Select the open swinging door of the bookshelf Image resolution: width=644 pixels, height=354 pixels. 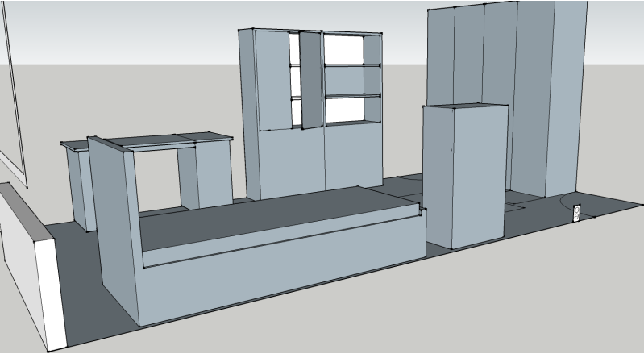(311, 80)
